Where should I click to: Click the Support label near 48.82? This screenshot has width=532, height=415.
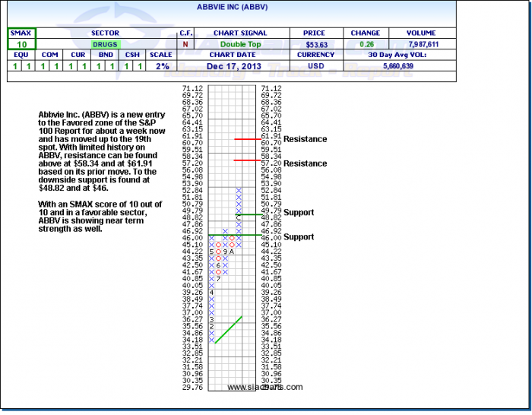[299, 212]
